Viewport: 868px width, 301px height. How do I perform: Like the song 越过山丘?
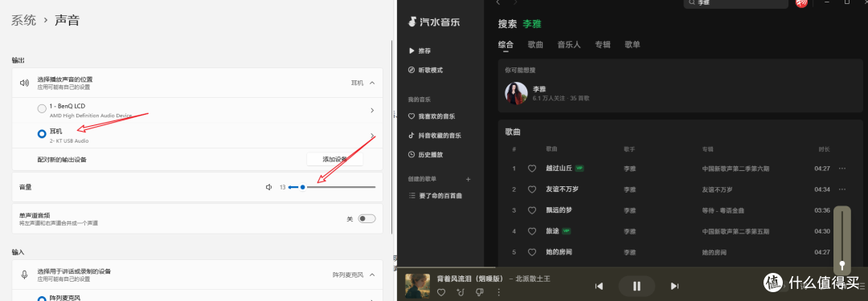(x=532, y=169)
